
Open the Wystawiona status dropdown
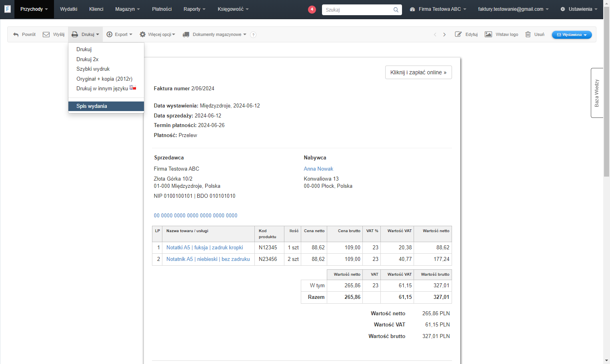[x=572, y=35]
